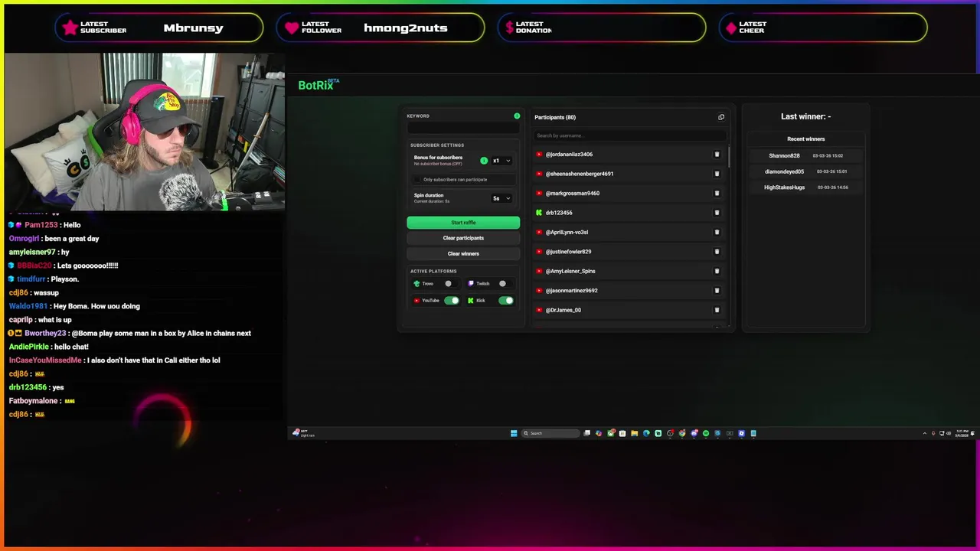Launch Microsoft Edge from the taskbar
The width and height of the screenshot is (980, 551).
[646, 433]
